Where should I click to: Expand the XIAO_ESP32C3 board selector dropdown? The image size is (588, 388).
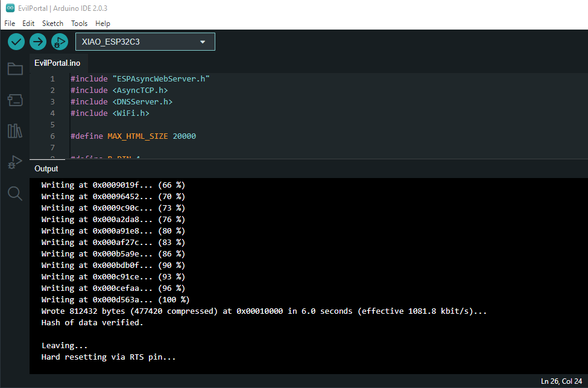[139, 42]
